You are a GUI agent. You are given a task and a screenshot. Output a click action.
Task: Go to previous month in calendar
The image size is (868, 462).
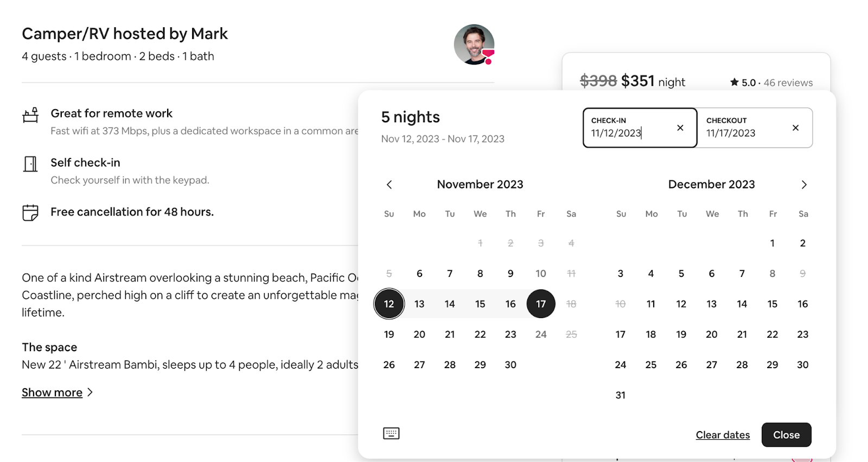point(389,185)
